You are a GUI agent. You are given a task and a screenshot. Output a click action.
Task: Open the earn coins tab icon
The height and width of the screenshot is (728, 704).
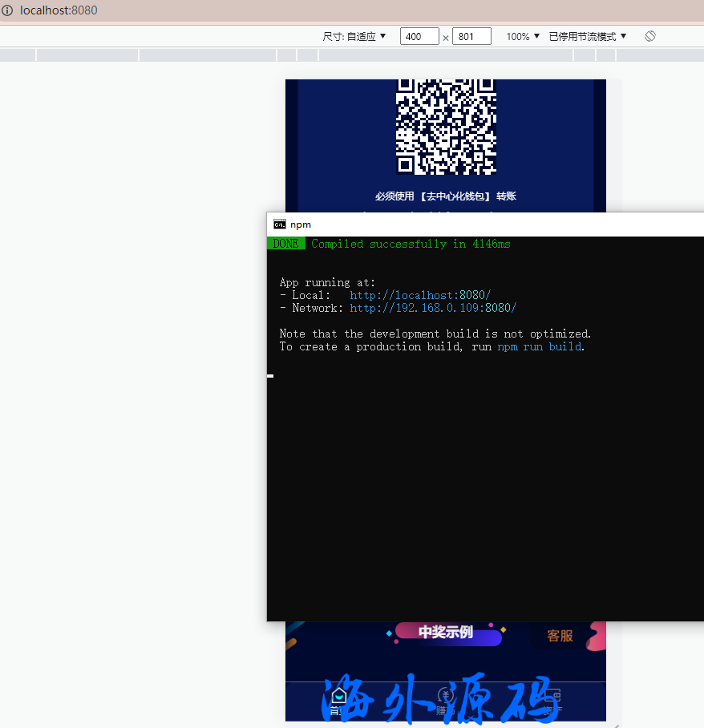click(446, 696)
